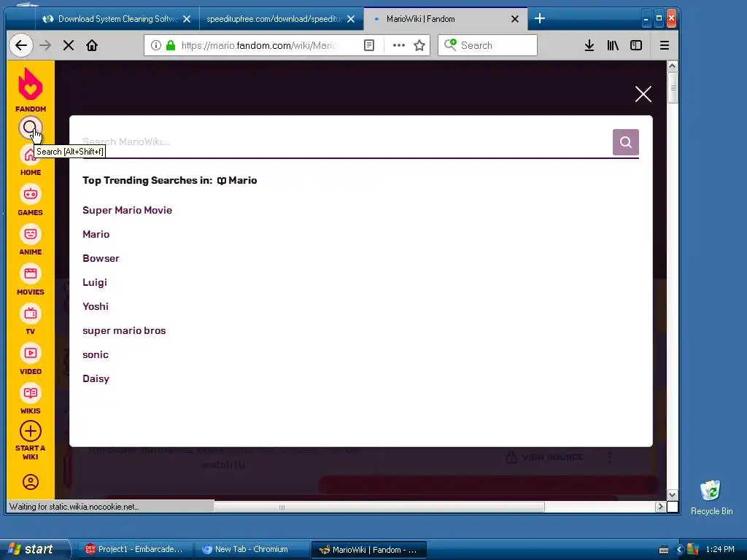747x560 pixels.
Task: Click the vertical scrollbar up arrow
Action: coord(672,66)
